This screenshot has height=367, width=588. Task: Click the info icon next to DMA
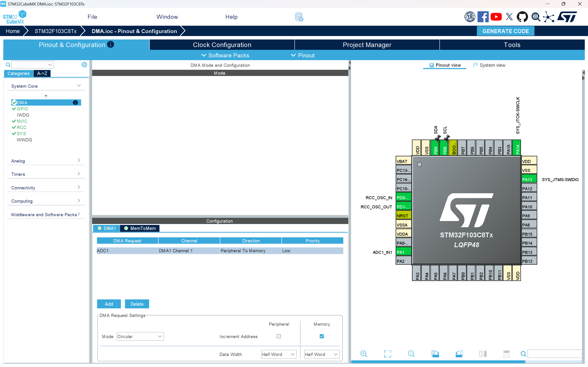coord(75,102)
